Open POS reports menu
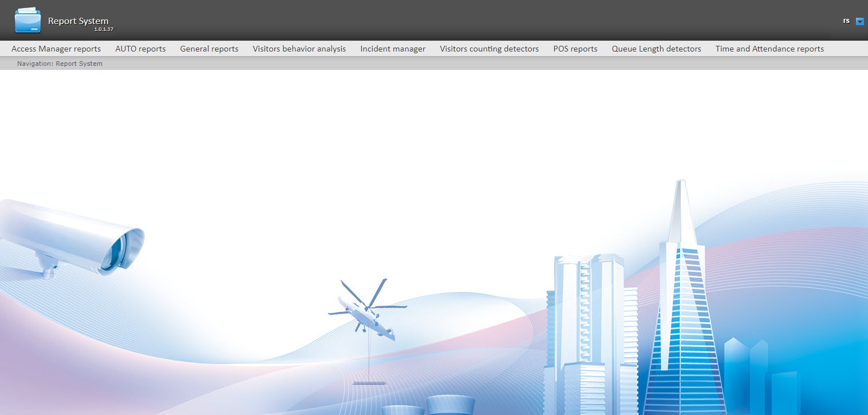The height and width of the screenshot is (415, 868). click(x=575, y=49)
